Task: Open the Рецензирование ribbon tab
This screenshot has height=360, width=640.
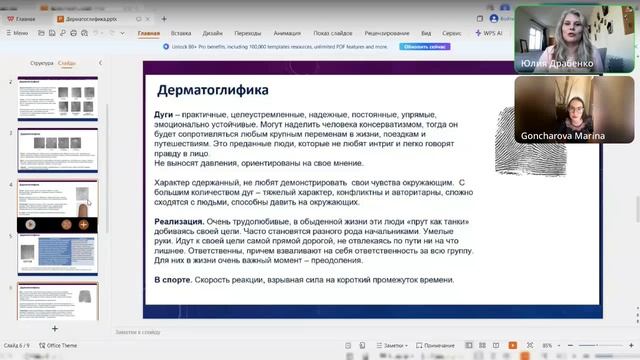Action: [x=387, y=33]
